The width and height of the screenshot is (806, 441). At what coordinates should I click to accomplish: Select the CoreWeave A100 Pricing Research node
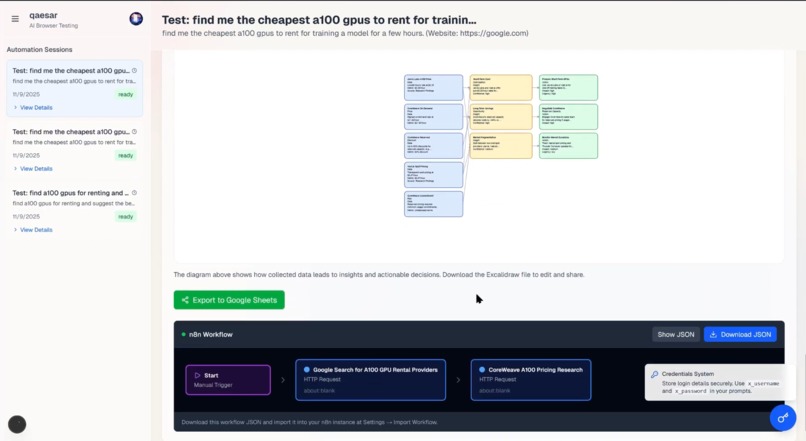[530, 380]
